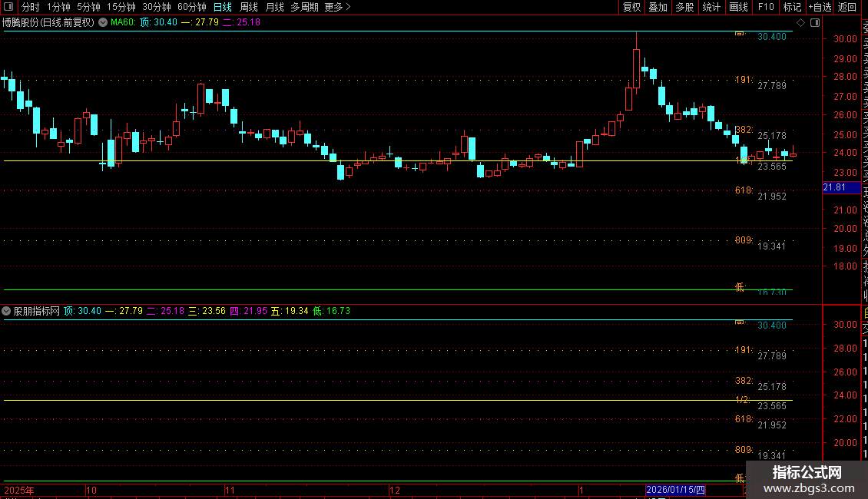The height and width of the screenshot is (499, 868).
Task: Select the 日线 daily period tab
Action: pos(223,7)
